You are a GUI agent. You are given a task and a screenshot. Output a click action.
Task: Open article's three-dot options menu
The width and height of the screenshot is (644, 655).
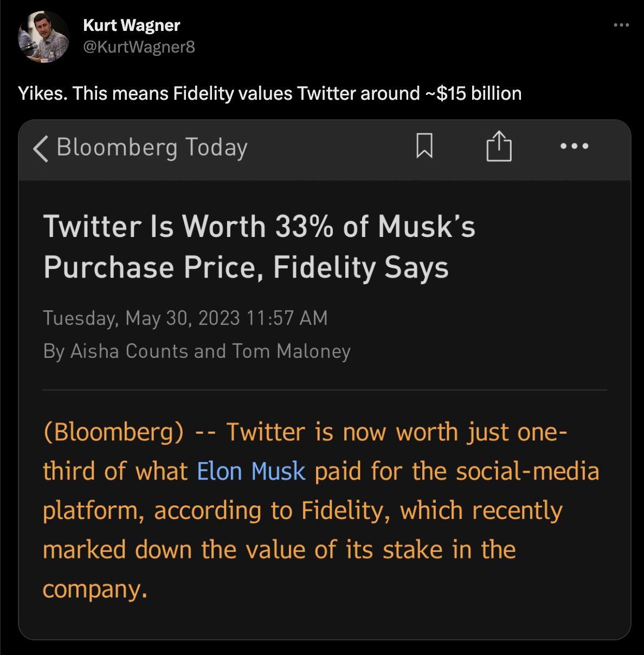(x=575, y=146)
